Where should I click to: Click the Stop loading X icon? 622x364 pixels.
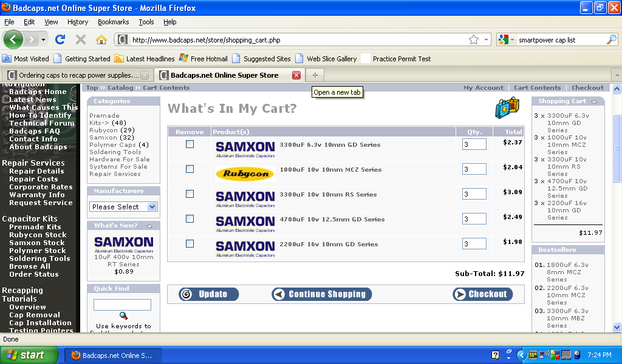81,39
